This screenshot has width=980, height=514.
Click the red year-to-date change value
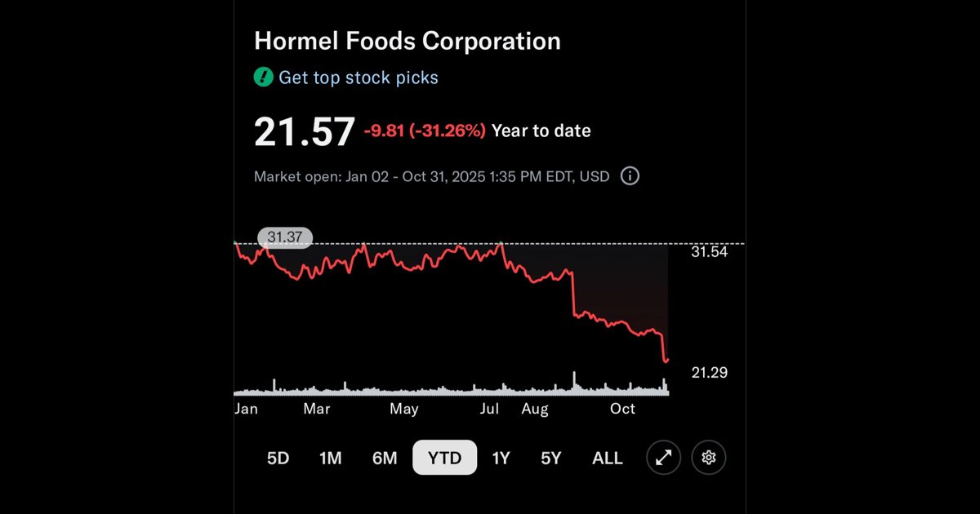[425, 131]
